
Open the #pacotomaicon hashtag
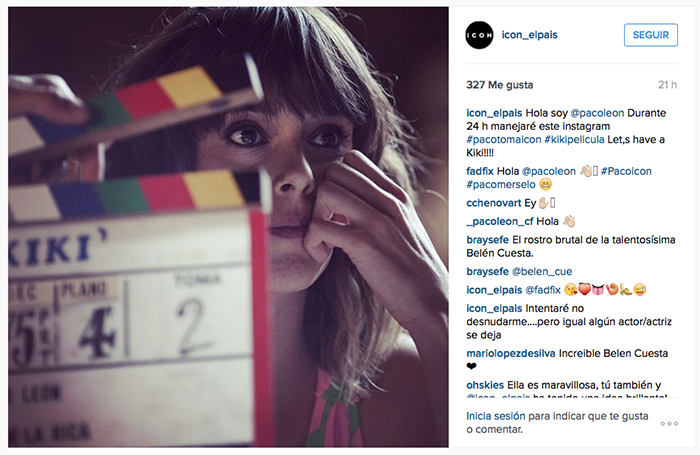click(504, 140)
